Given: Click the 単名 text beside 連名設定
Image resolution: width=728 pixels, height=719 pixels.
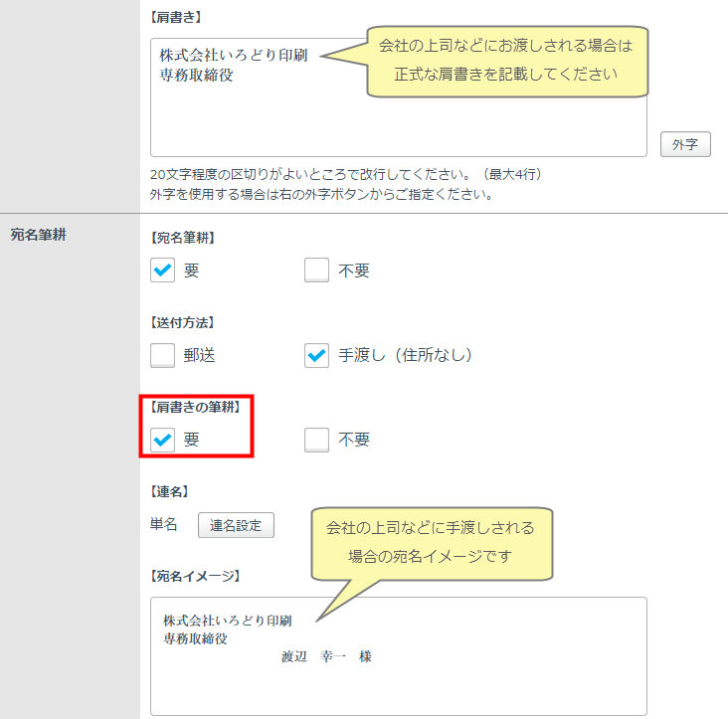Looking at the screenshot, I should click(x=163, y=525).
